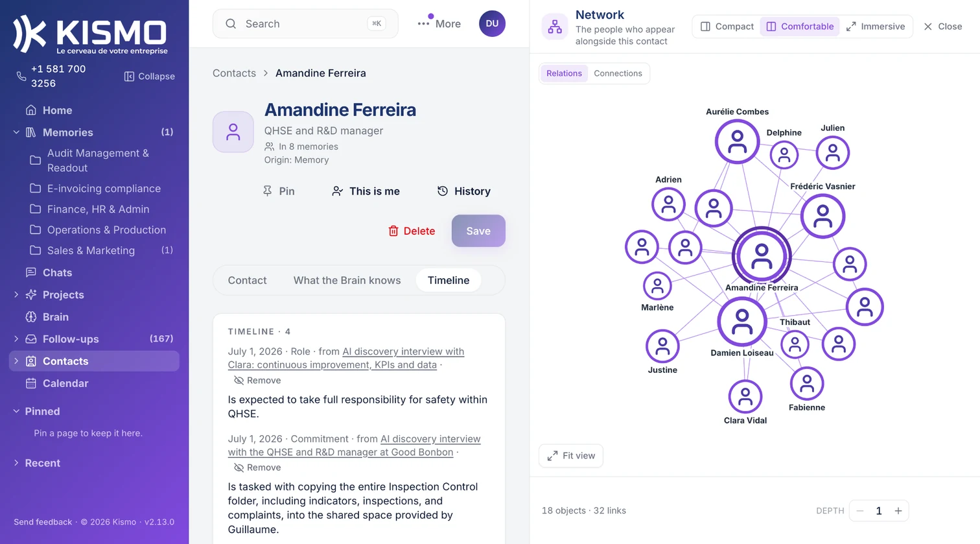Collapse the Memories tree chevron

click(x=16, y=132)
